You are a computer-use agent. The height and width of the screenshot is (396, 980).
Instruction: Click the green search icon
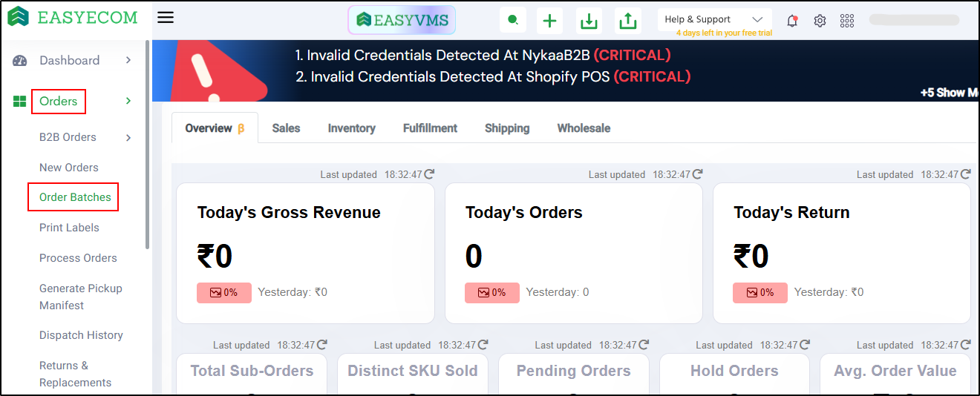(x=513, y=21)
